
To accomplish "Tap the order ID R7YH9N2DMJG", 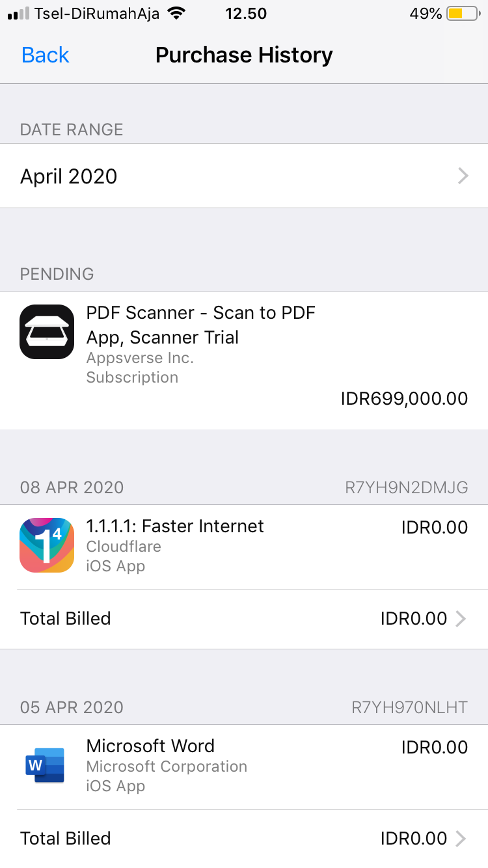I will coord(406,487).
